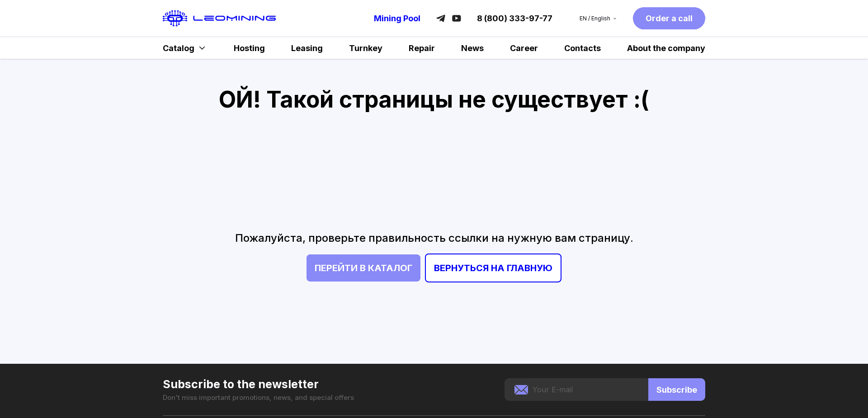Open the EN / English language selector

(x=597, y=18)
